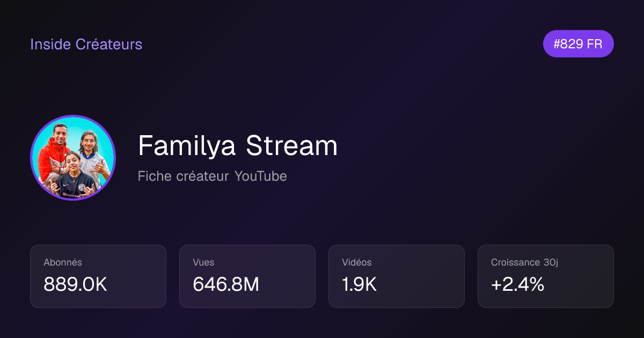644x338 pixels.
Task: Select the Croissance 30j label text
Action: coord(525,262)
